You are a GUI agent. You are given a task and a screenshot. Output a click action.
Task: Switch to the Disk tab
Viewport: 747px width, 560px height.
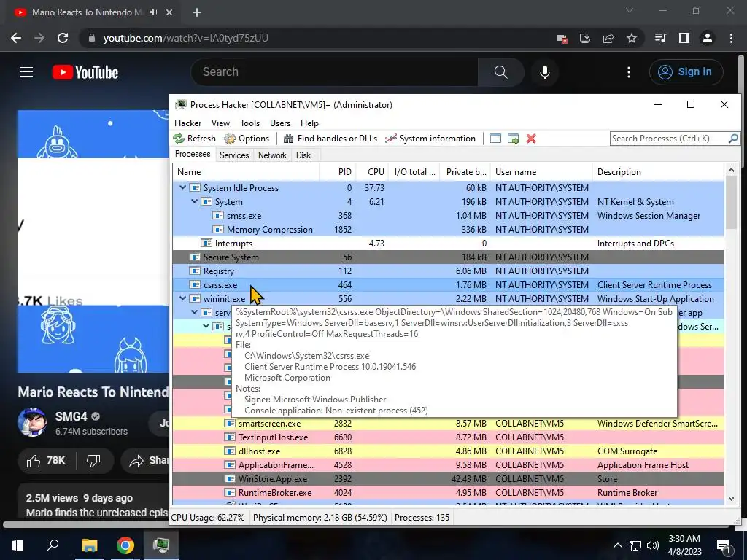(303, 155)
